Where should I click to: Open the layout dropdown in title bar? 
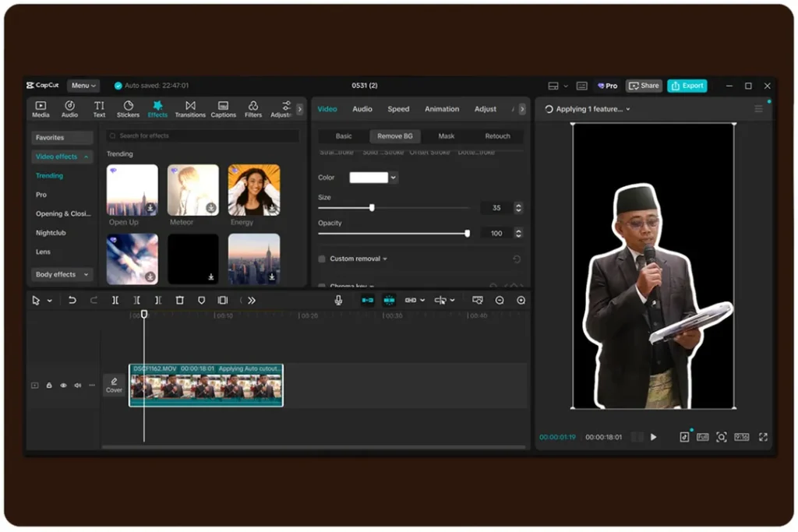(566, 86)
